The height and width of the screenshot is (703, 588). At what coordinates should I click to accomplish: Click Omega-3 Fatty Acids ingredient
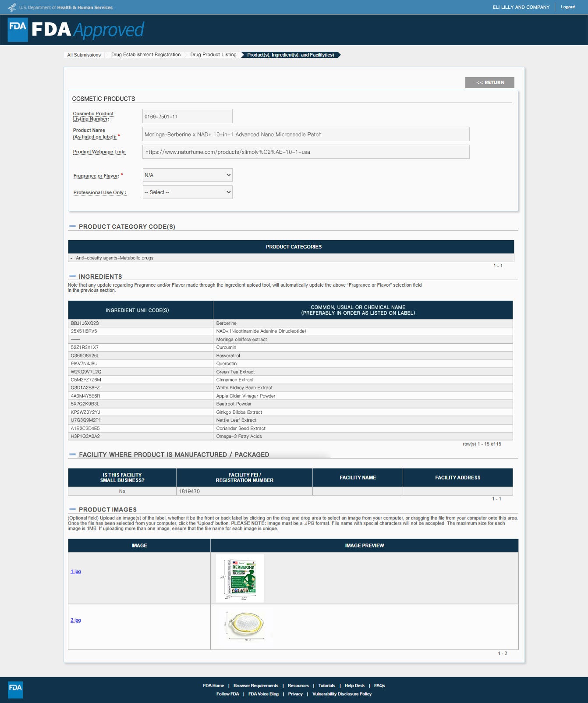pos(239,437)
